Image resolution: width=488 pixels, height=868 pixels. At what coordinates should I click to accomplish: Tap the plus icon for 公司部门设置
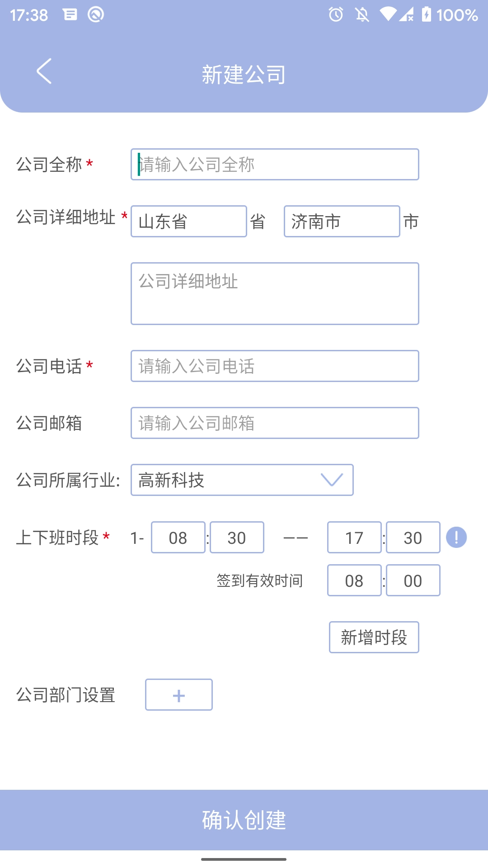tap(178, 695)
